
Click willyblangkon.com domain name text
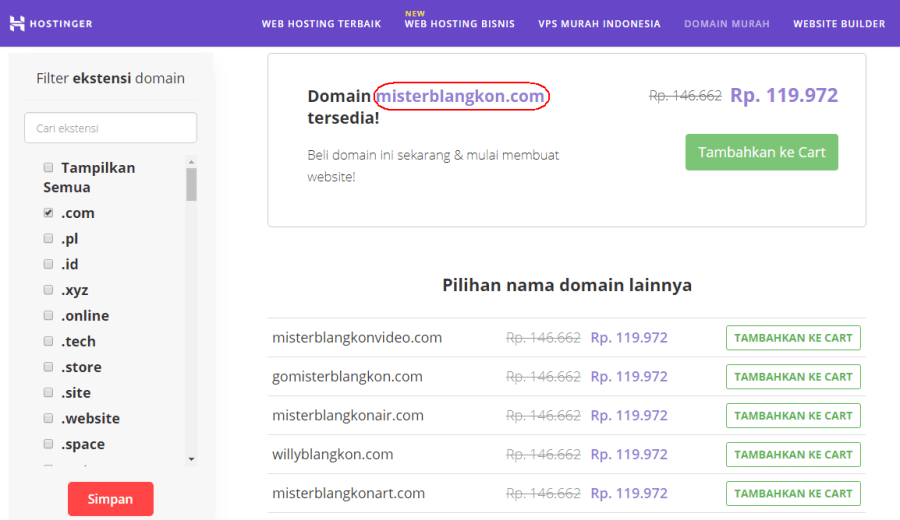[x=333, y=455]
